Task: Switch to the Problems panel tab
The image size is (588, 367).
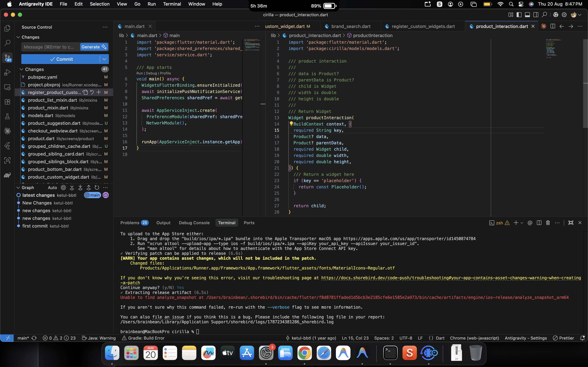Action: click(134, 223)
